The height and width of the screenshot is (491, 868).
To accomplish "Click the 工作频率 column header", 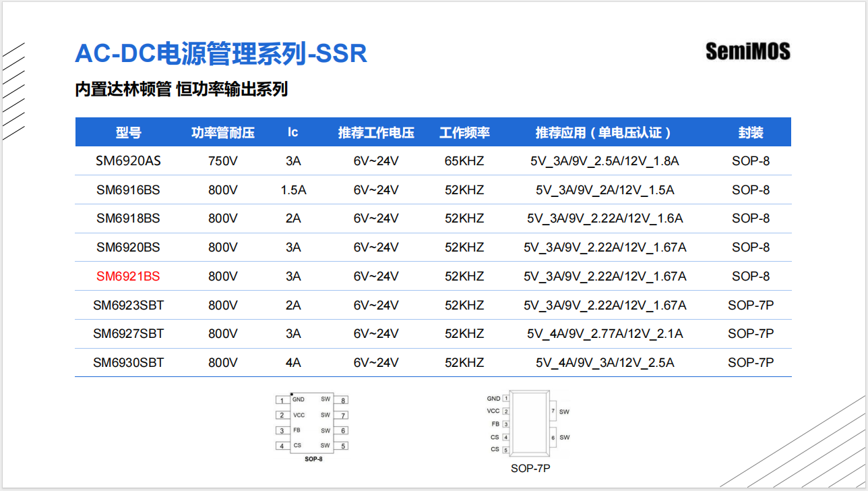I will point(464,132).
